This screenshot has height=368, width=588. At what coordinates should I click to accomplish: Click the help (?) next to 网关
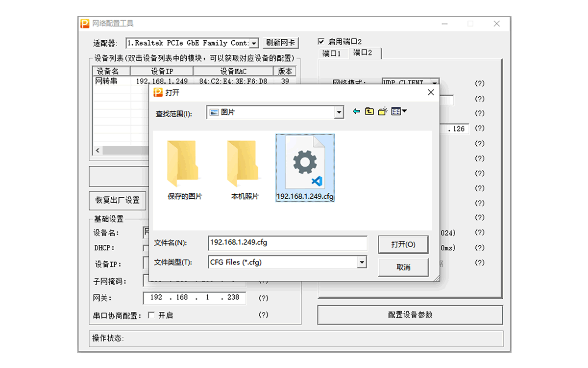click(264, 298)
